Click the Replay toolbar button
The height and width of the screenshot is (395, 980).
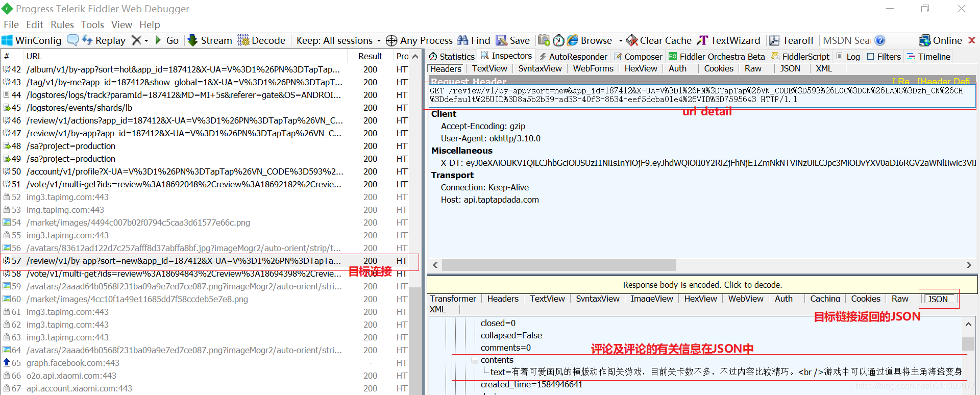[x=104, y=40]
